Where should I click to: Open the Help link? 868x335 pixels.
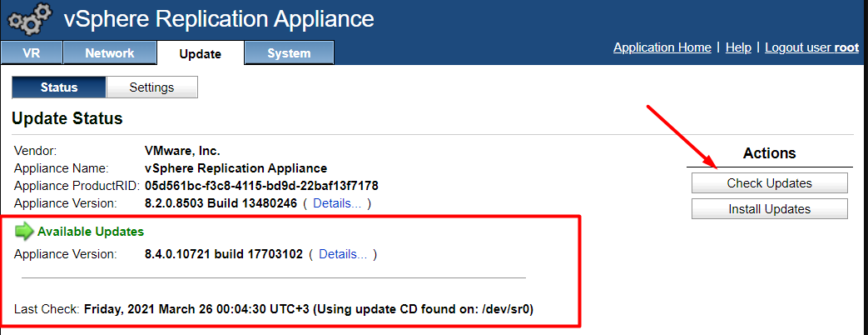point(738,47)
